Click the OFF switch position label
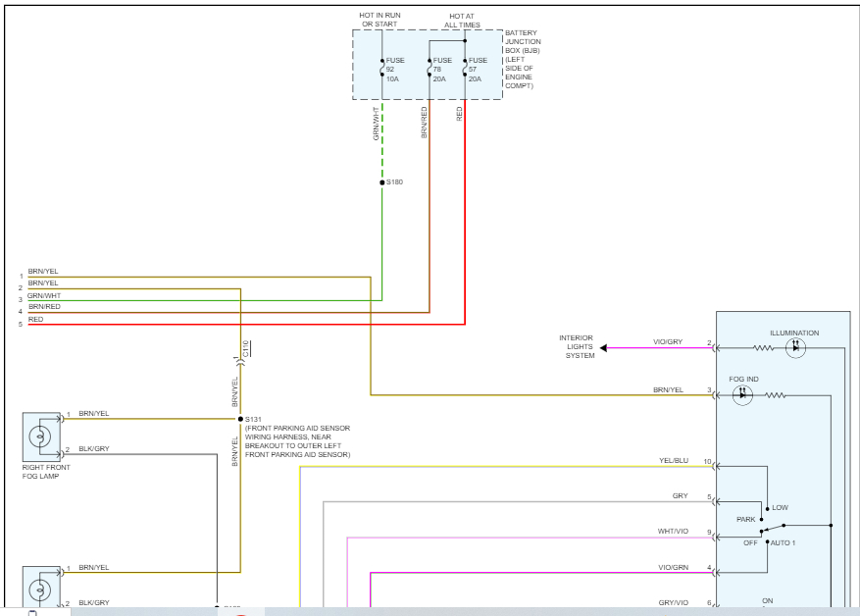Image resolution: width=860 pixels, height=616 pixels. 750,543
